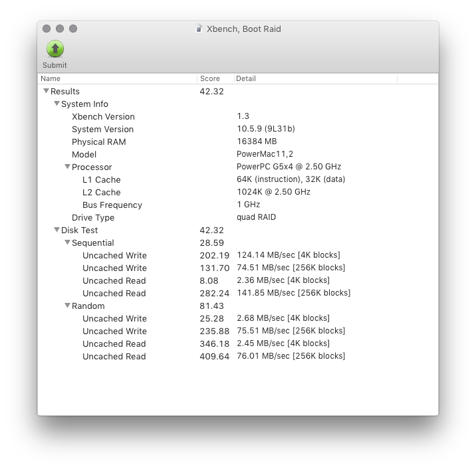The width and height of the screenshot is (476, 469).
Task: Click score 235.88 for Uncached Write
Action: [x=214, y=331]
